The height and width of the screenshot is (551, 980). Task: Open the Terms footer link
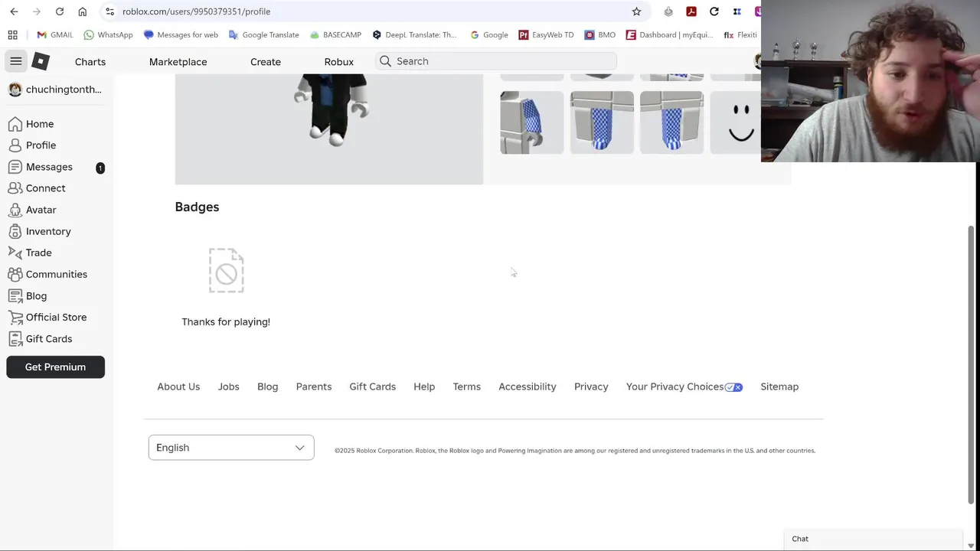tap(467, 386)
